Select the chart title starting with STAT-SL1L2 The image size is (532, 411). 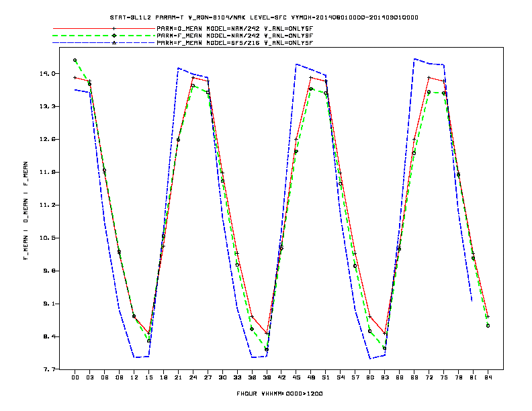pos(264,17)
